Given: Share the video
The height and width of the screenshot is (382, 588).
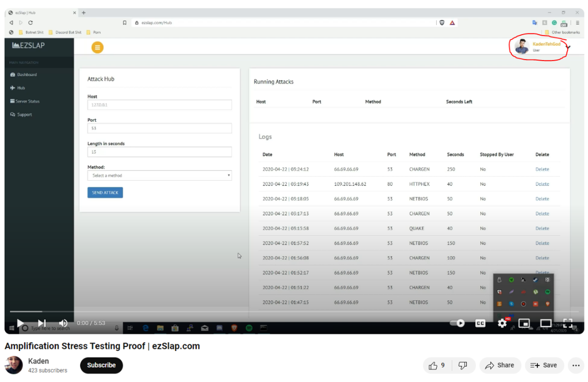Looking at the screenshot, I should click(x=500, y=365).
